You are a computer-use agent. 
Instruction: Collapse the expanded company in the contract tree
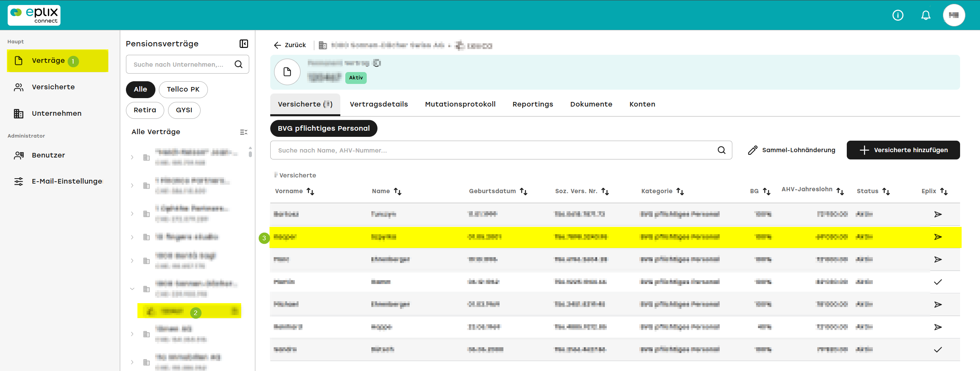132,289
